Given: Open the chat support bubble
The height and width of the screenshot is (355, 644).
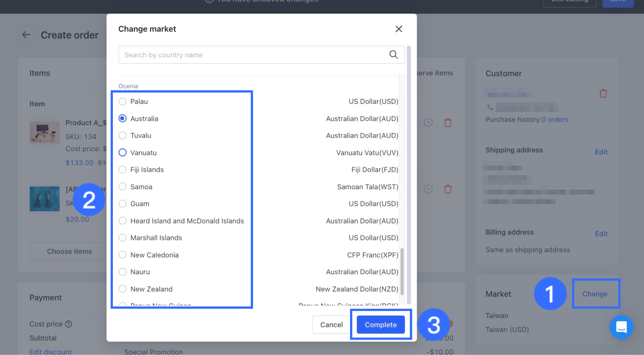Looking at the screenshot, I should 621,327.
